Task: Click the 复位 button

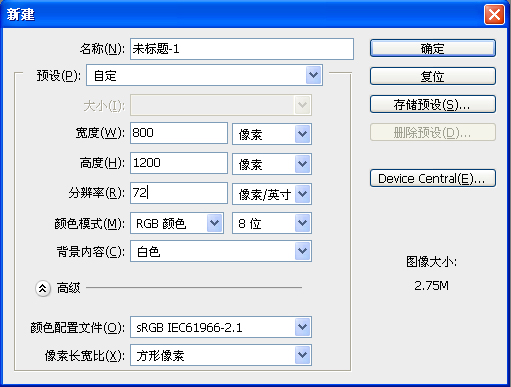Action: tap(433, 76)
